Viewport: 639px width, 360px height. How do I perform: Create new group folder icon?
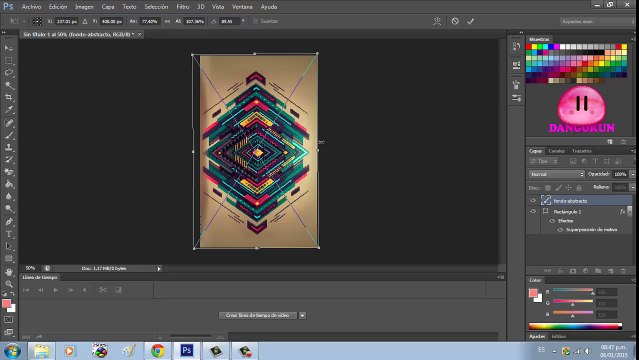[598, 271]
